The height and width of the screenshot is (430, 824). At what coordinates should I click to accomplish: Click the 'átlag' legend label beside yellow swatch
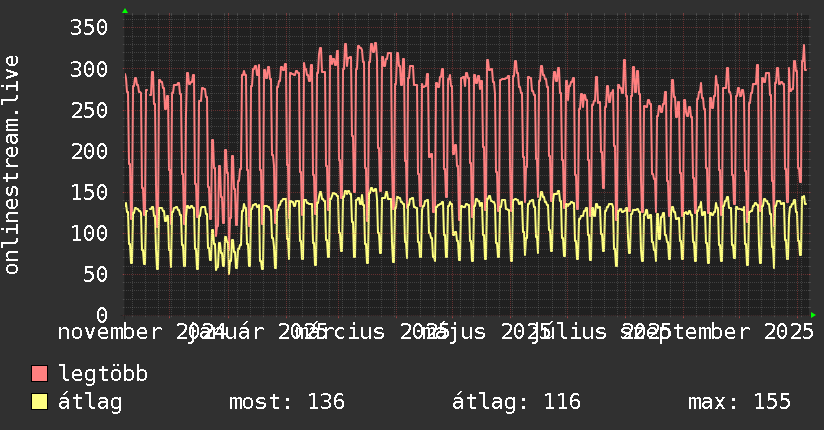tap(90, 402)
